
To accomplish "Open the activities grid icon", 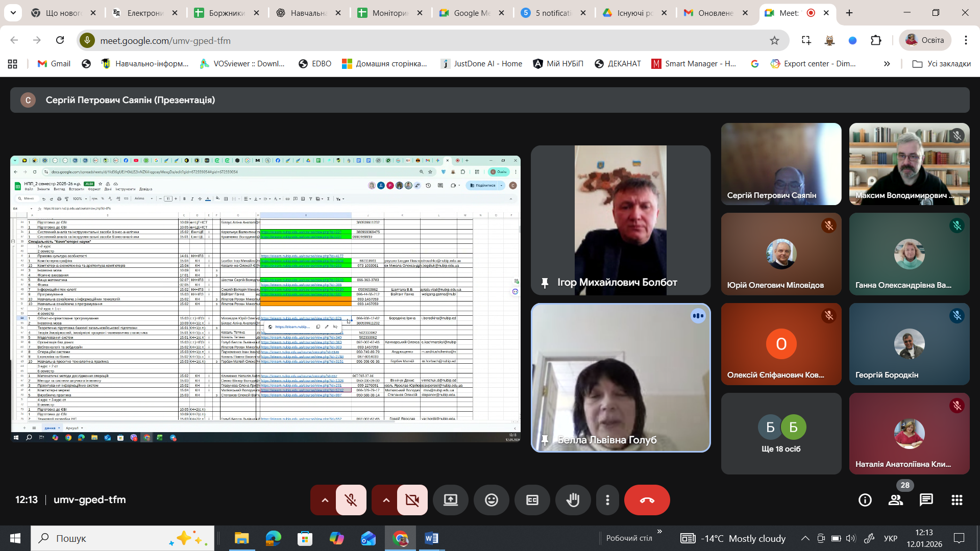I will tap(957, 500).
